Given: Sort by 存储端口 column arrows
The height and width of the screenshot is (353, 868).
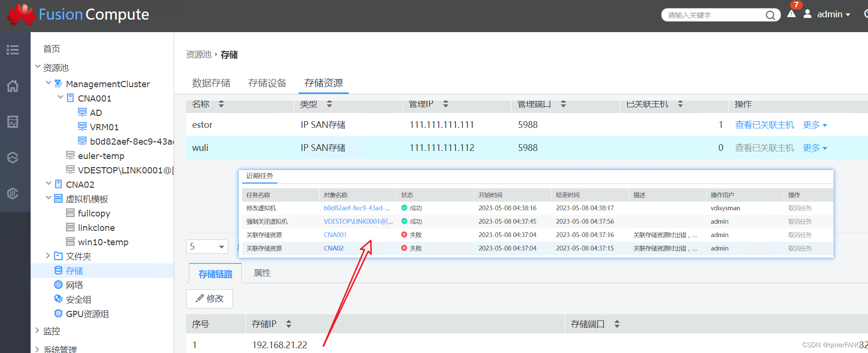Looking at the screenshot, I should 617,324.
